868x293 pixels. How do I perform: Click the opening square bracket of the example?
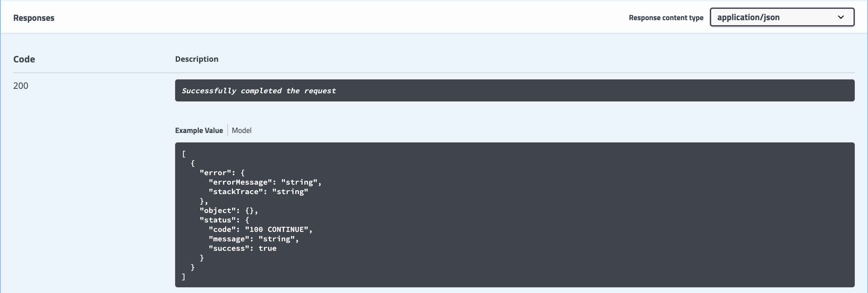(184, 154)
